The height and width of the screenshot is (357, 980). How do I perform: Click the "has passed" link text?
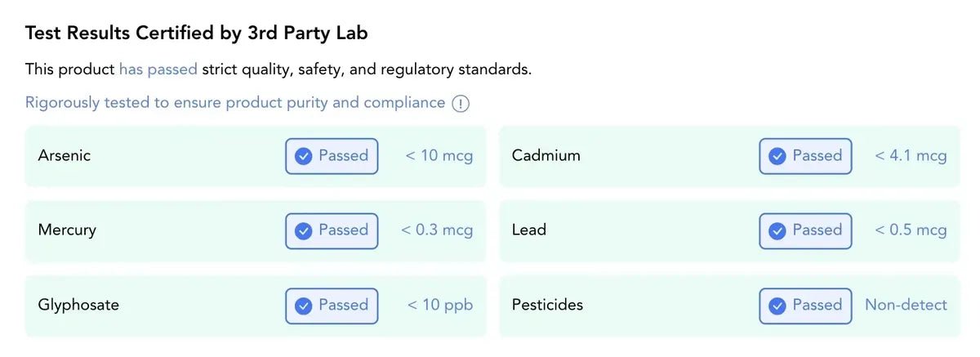tap(158, 69)
